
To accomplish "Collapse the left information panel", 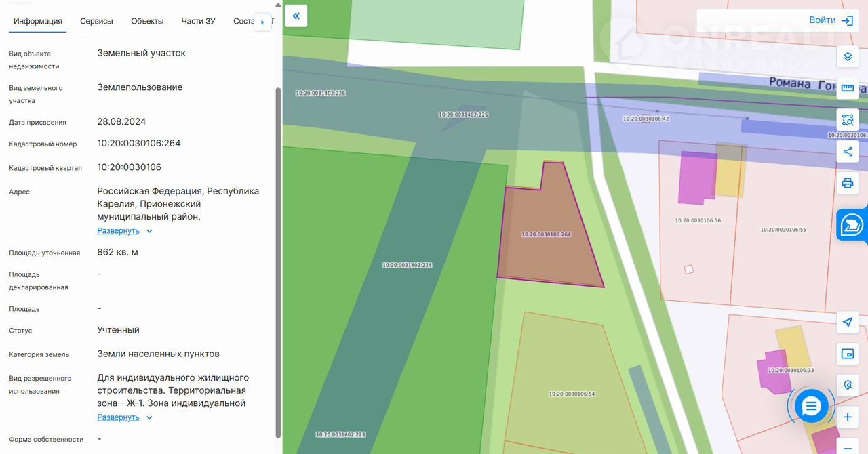I will click(x=296, y=16).
